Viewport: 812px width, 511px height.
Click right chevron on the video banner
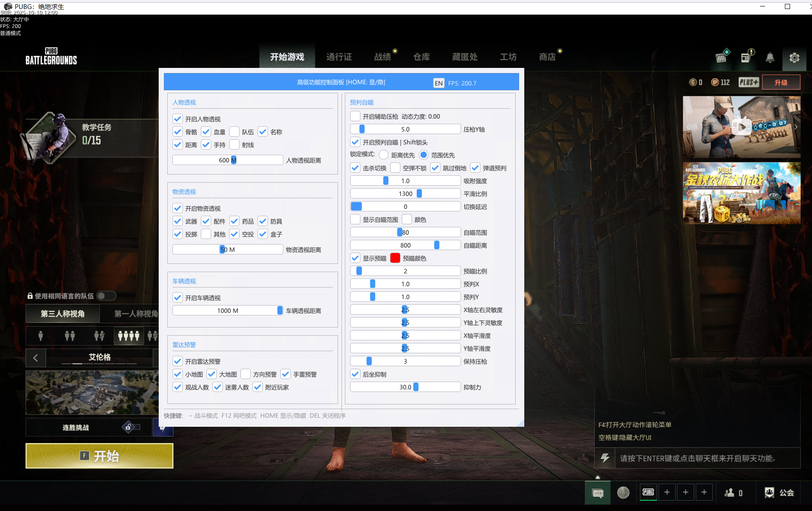[795, 127]
